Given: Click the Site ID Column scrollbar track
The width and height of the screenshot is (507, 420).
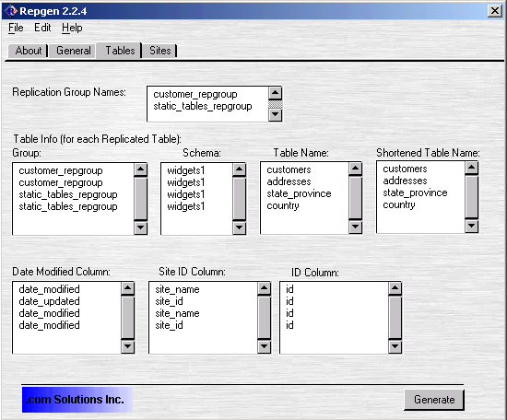Looking at the screenshot, I should click(265, 318).
